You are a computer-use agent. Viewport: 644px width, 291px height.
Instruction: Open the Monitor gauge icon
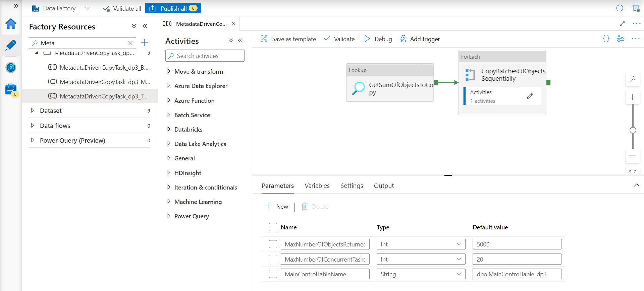click(11, 68)
